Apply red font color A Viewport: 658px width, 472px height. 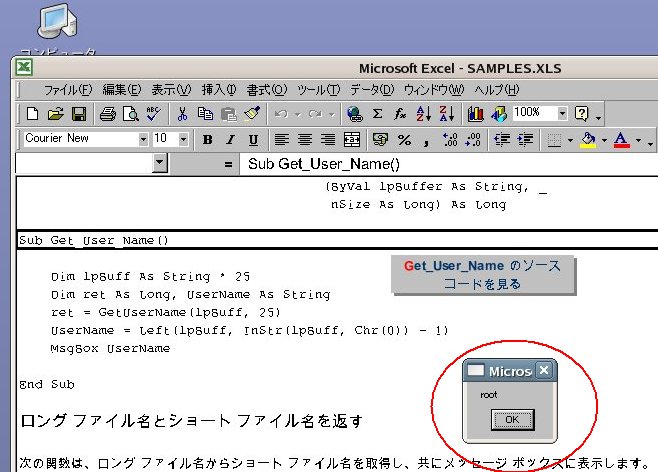click(621, 140)
